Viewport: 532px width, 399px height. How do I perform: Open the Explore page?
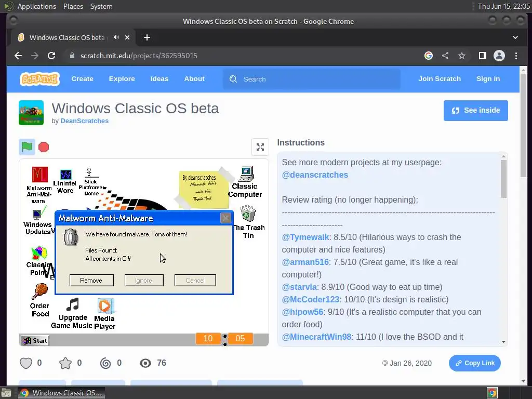pyautogui.click(x=122, y=79)
